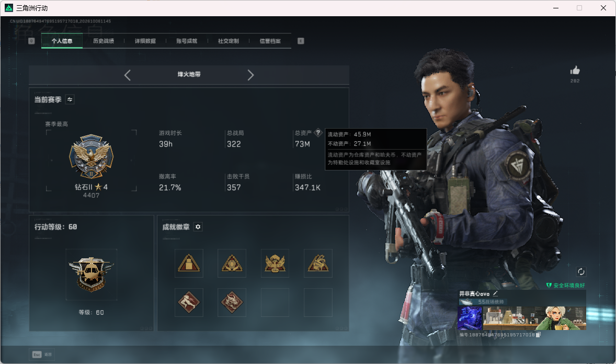The height and width of the screenshot is (364, 616).
Task: Click the 总资产 value 73M
Action: tap(302, 144)
